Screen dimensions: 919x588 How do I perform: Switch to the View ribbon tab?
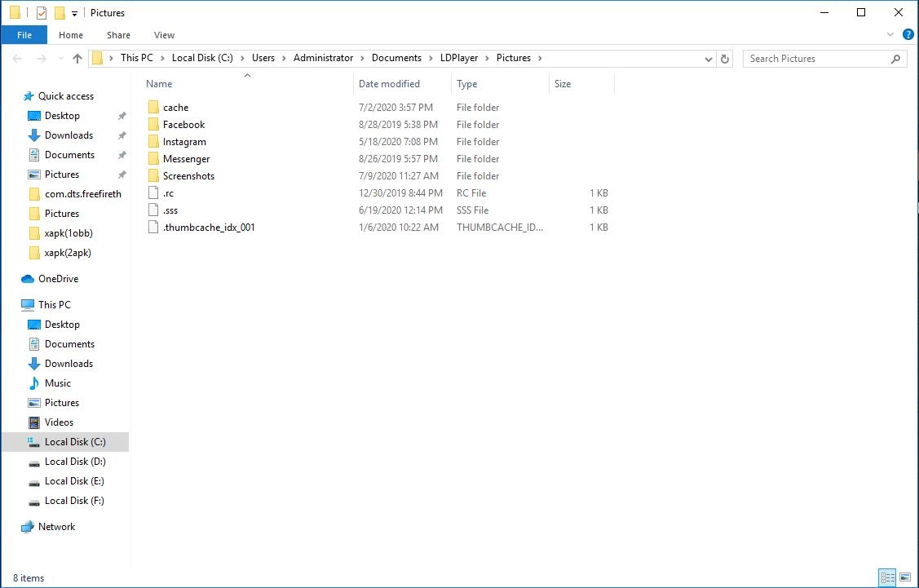coord(164,35)
